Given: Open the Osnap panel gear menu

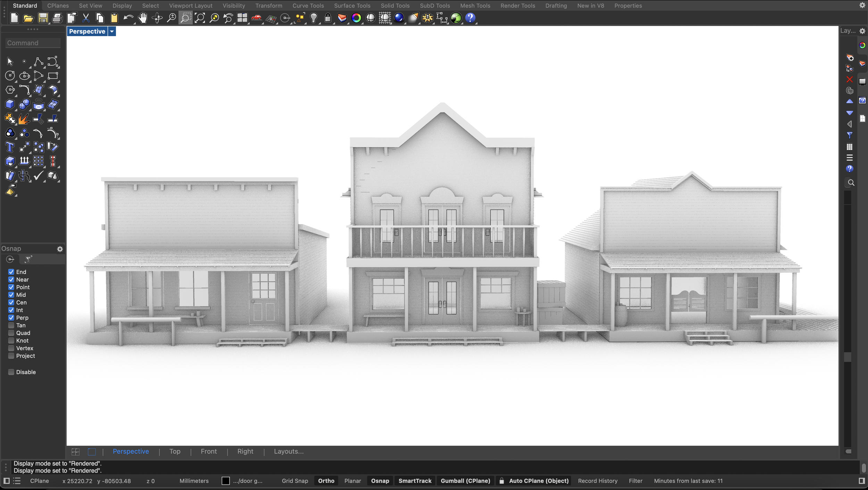Looking at the screenshot, I should coord(60,249).
